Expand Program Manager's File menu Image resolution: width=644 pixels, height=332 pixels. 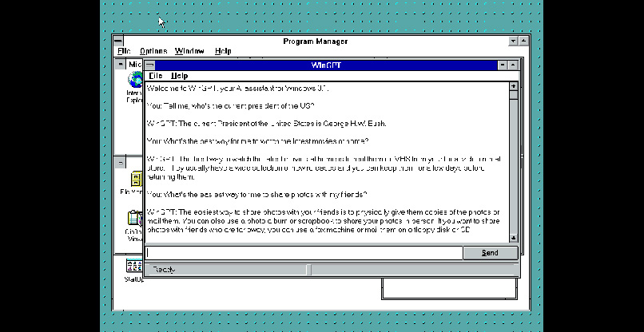click(124, 51)
